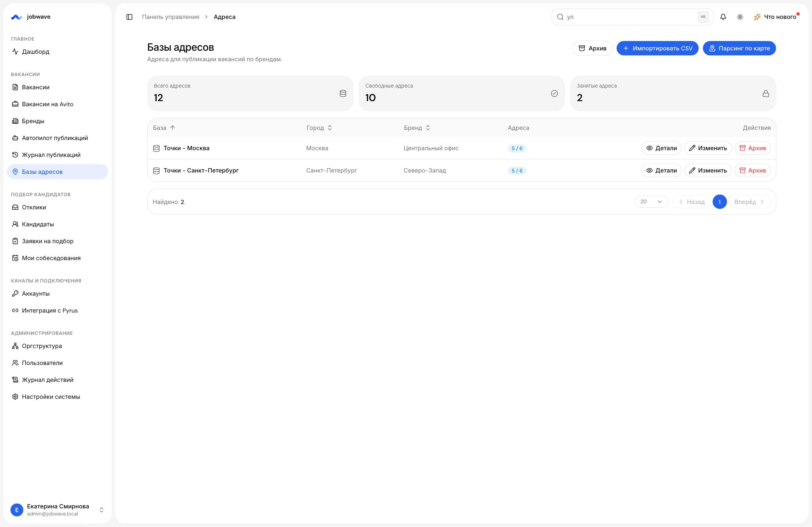Sort table by База column
This screenshot has width=812, height=527.
coord(164,128)
